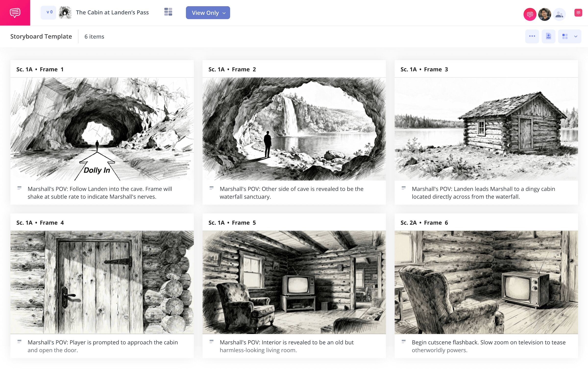This screenshot has height=370, width=588.
Task: Open the v0 version selector
Action: (x=48, y=12)
